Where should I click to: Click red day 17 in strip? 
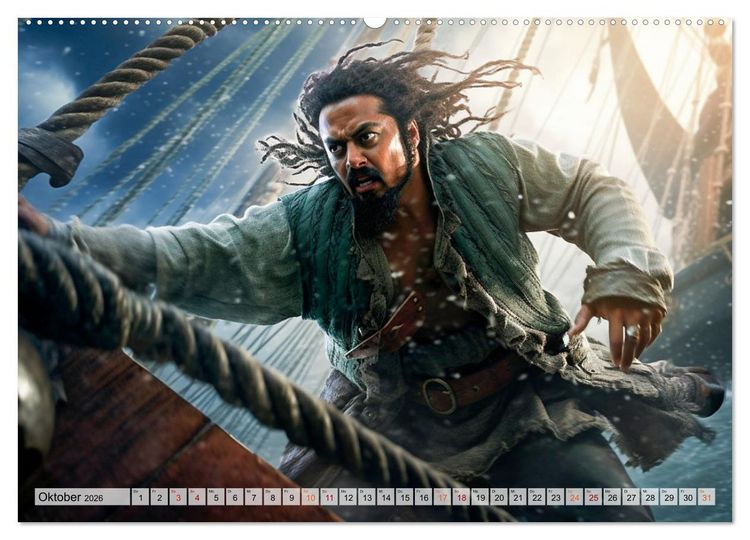click(x=442, y=497)
